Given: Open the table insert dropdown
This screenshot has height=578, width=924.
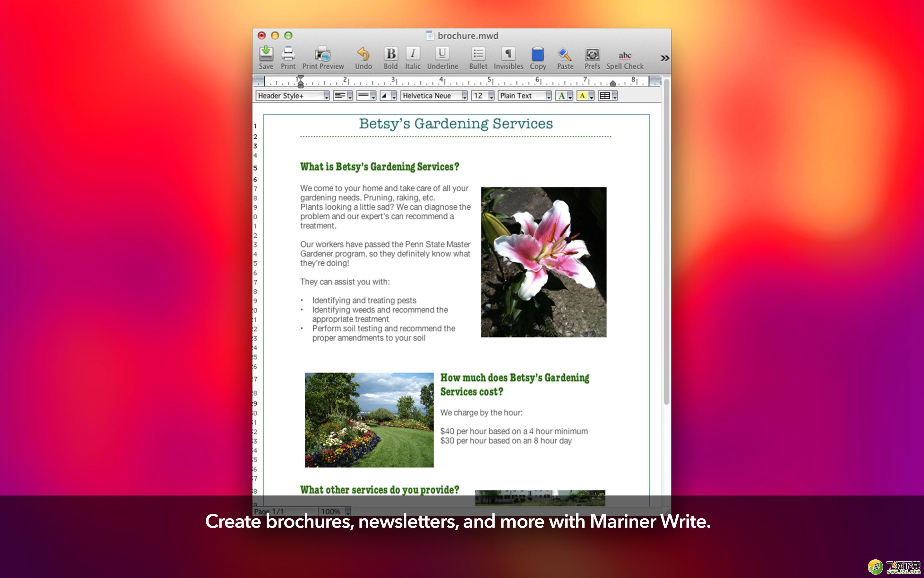Looking at the screenshot, I should (x=607, y=96).
